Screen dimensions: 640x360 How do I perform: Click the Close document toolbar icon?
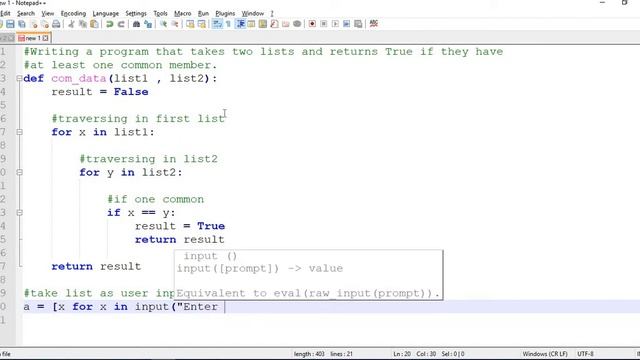[34, 24]
